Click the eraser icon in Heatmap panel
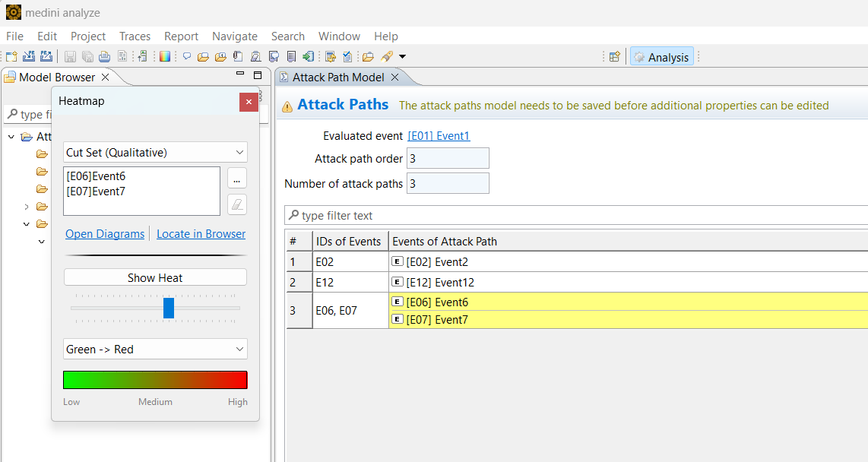The image size is (868, 462). 237,204
